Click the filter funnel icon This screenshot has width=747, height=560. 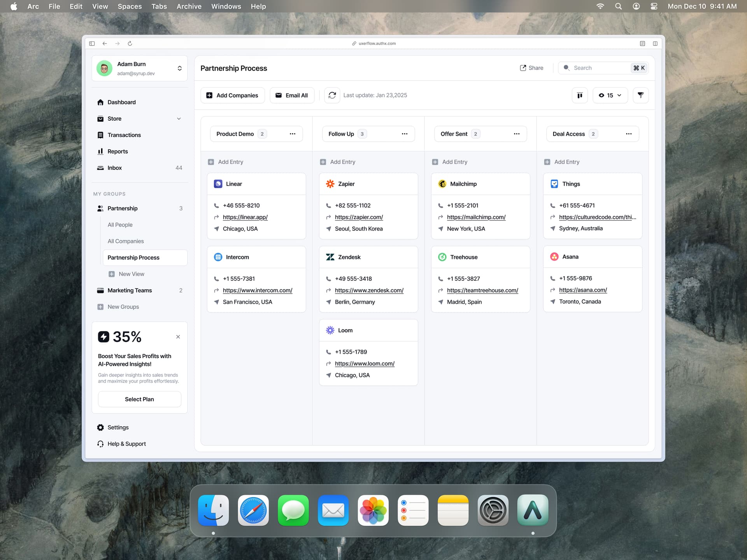[x=640, y=95]
